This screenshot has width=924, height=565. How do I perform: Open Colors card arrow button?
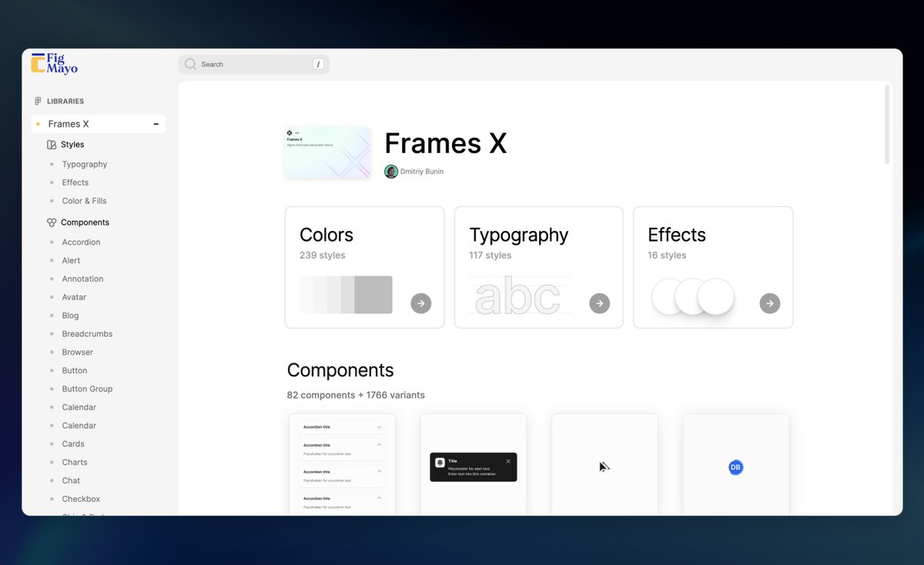pos(420,303)
